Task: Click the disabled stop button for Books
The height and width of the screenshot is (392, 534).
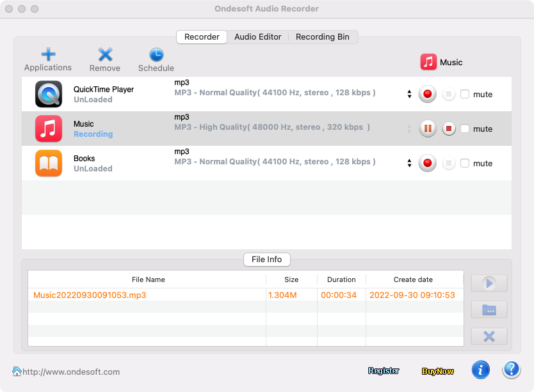Action: 449,163
